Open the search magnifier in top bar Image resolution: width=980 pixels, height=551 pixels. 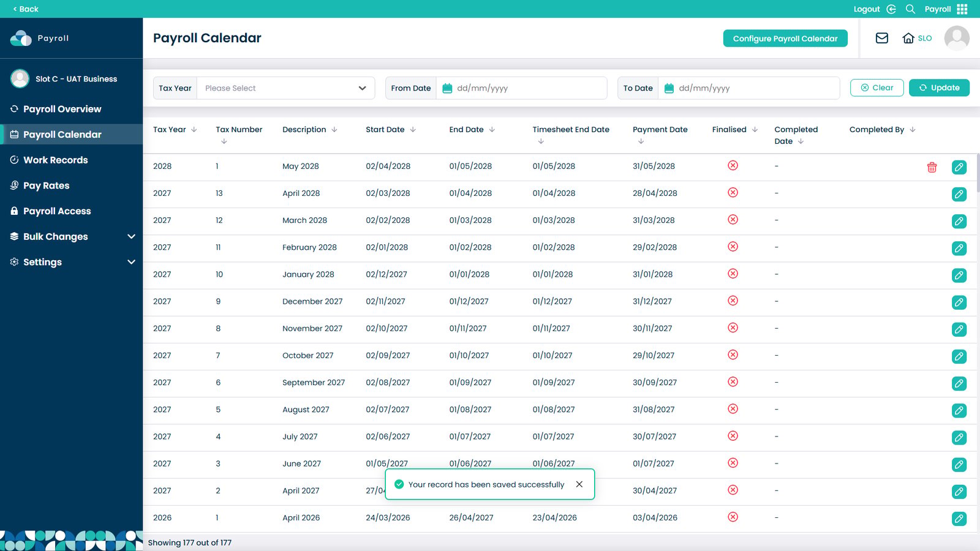pos(910,9)
